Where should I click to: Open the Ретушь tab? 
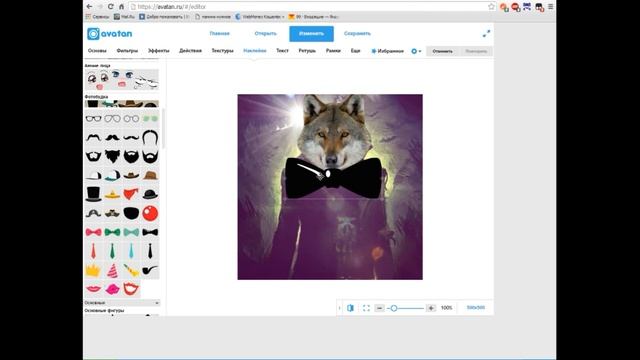tap(307, 51)
